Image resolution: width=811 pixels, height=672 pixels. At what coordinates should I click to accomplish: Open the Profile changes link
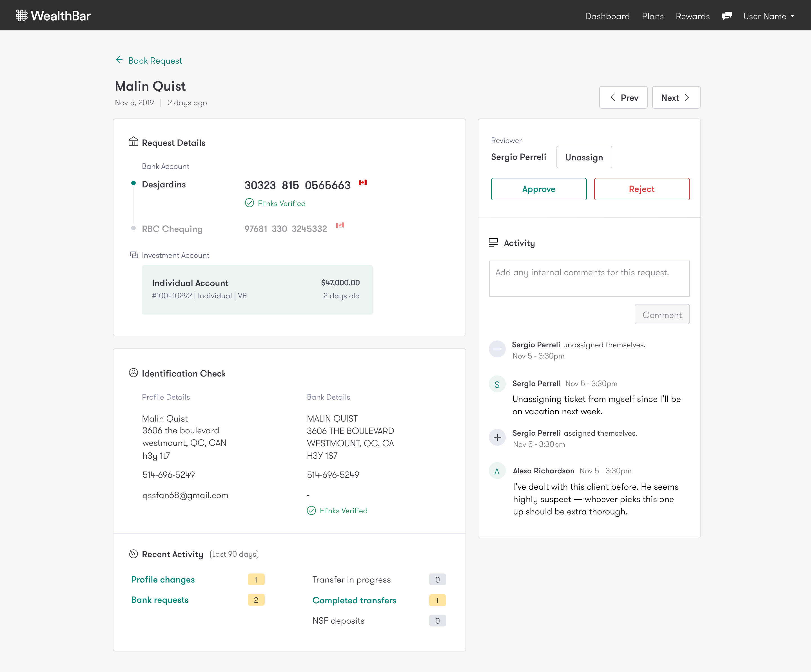(162, 580)
